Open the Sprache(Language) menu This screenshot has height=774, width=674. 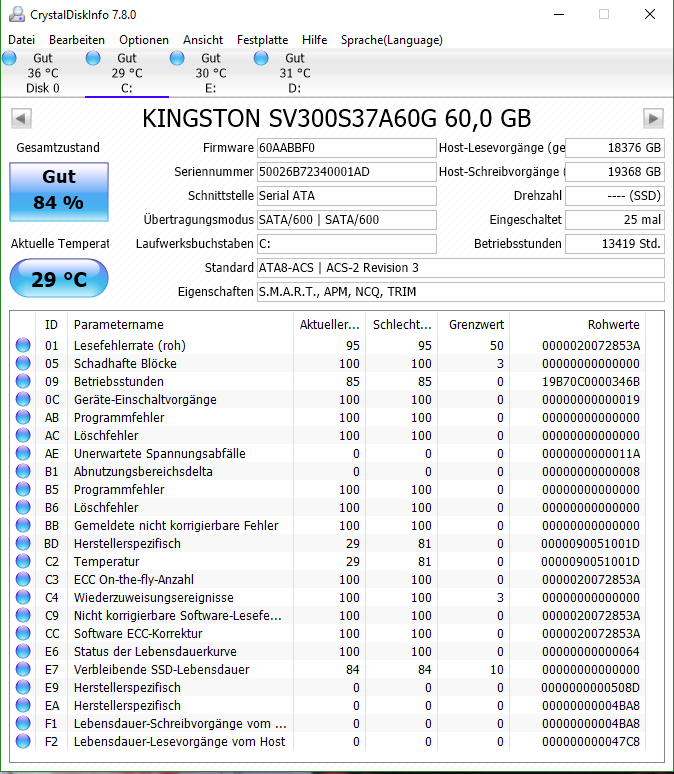392,40
